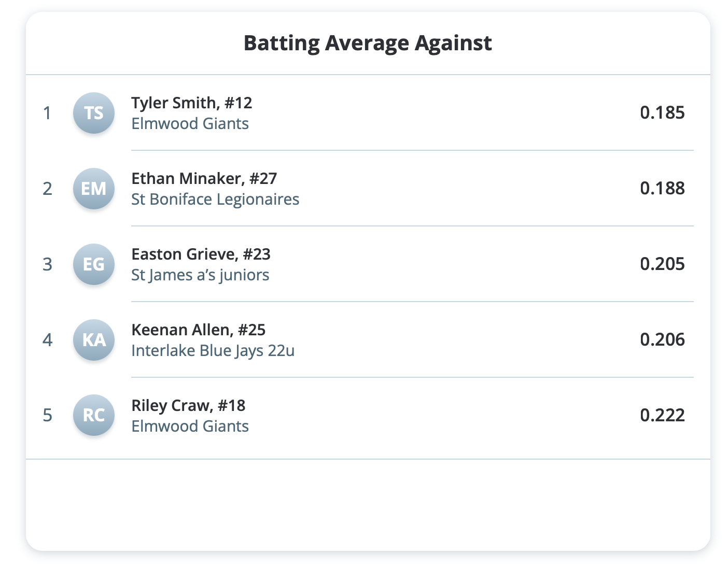Open St James a's juniors team link
This screenshot has width=728, height=569.
pos(200,275)
